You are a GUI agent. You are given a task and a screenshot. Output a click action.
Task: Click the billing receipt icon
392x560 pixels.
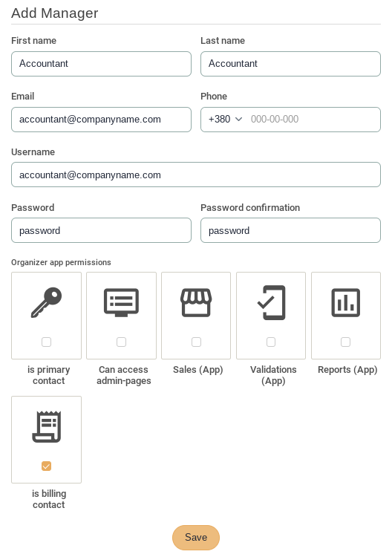47,427
